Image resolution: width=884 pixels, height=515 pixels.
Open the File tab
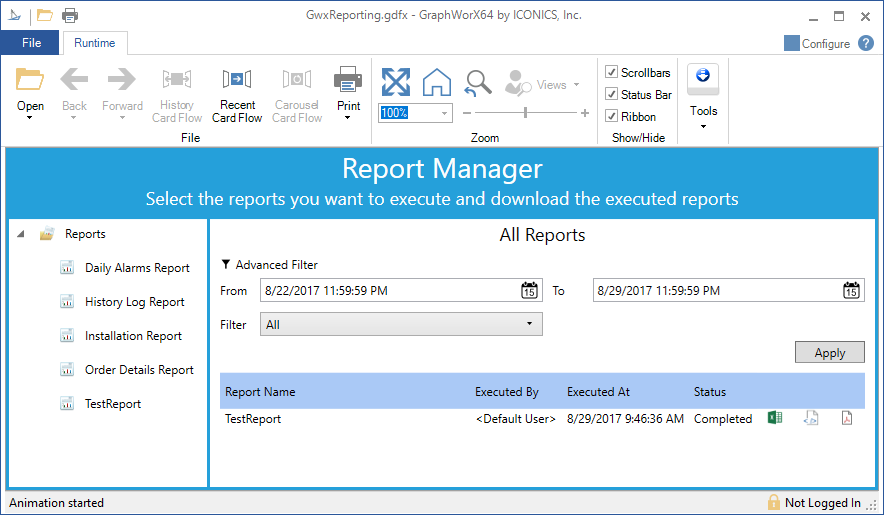coord(31,43)
